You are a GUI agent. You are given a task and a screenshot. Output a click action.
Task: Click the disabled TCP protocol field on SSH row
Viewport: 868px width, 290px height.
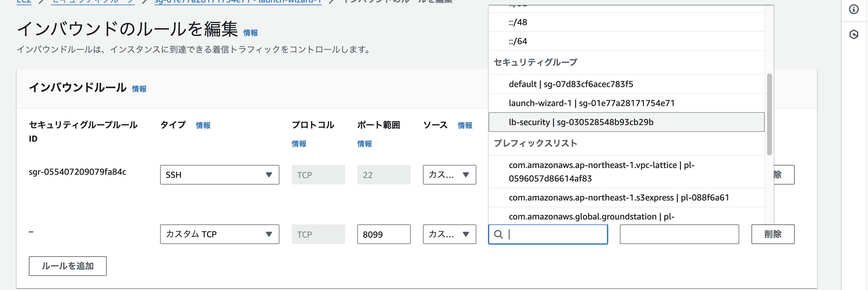318,174
